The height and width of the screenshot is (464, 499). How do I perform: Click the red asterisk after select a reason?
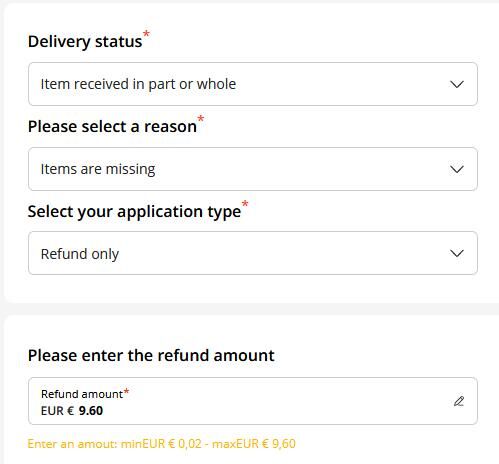201,118
